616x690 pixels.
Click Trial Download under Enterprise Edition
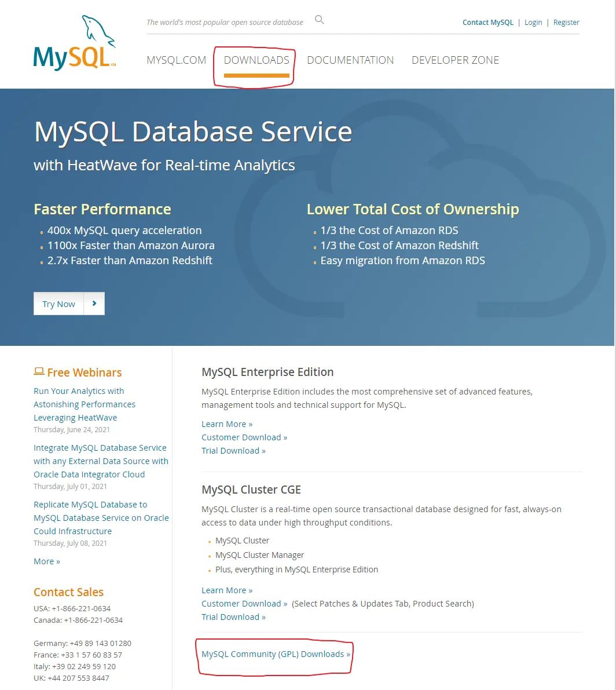coord(233,450)
